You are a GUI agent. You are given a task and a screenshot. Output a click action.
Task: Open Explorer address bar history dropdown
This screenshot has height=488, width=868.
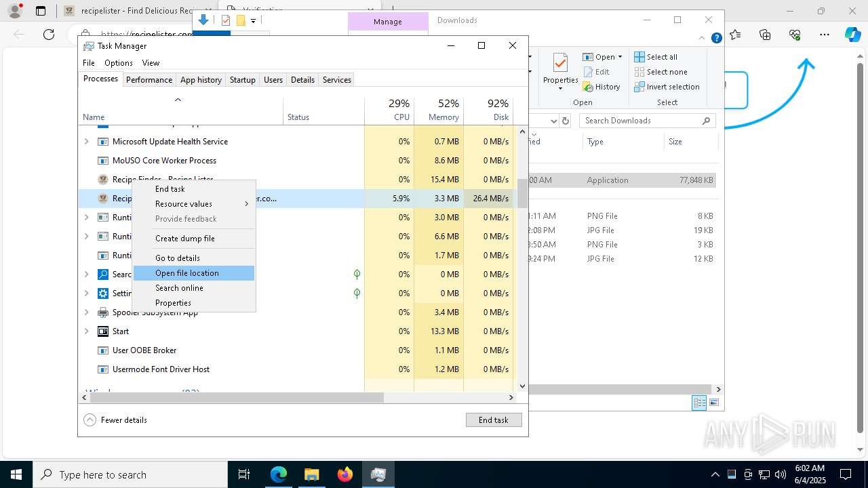click(553, 121)
